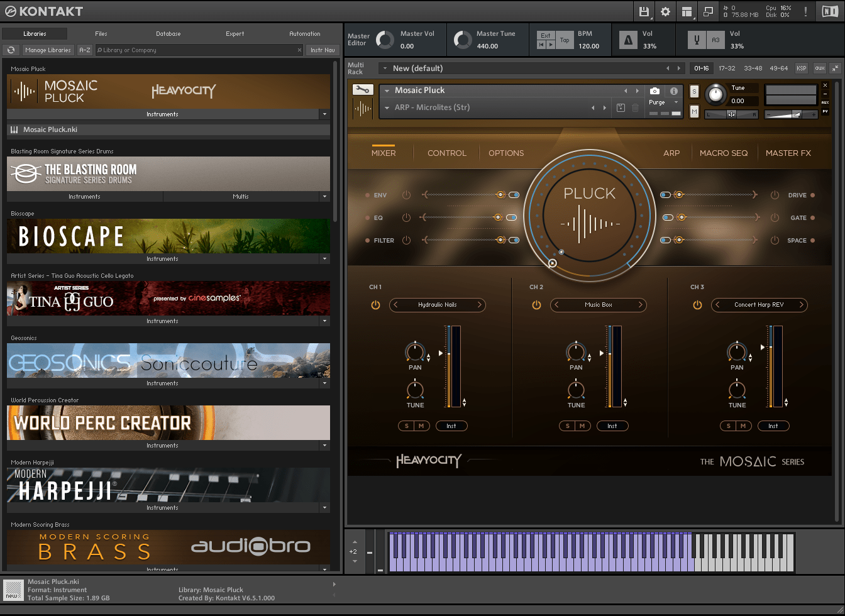The height and width of the screenshot is (616, 845).
Task: Switch to the Expert tab
Action: (235, 34)
